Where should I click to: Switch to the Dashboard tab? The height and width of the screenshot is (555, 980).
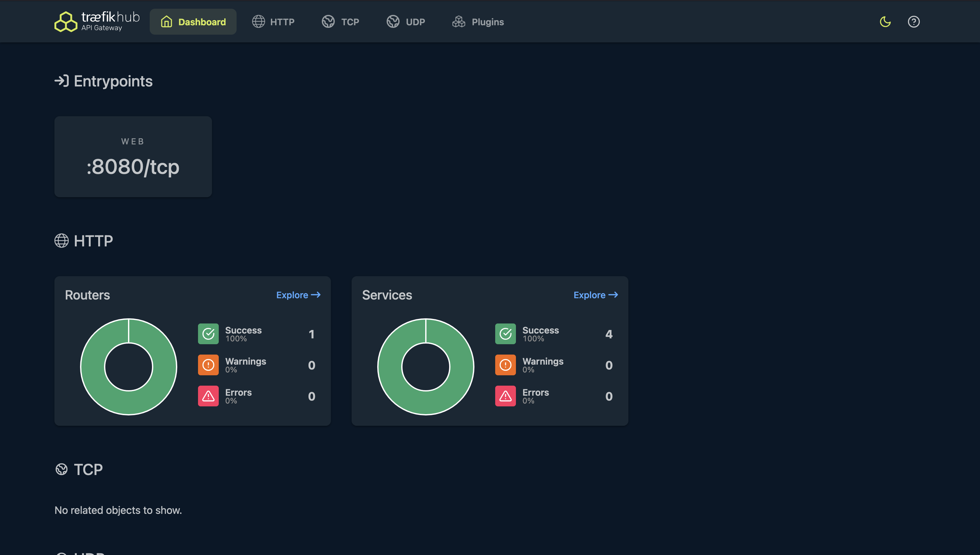(193, 21)
